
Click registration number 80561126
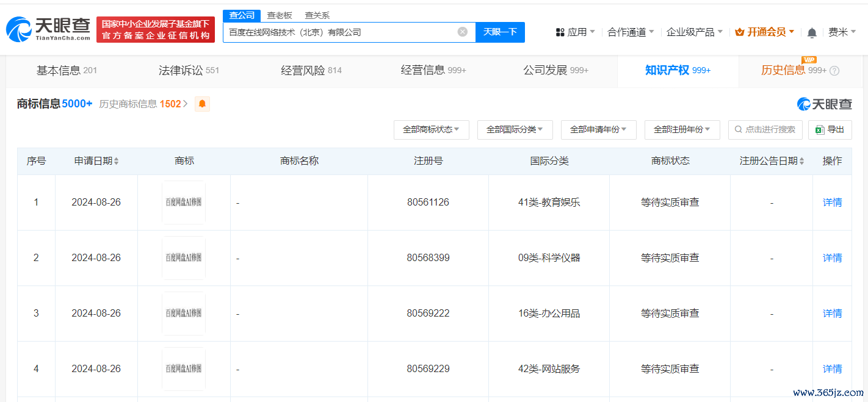click(428, 203)
